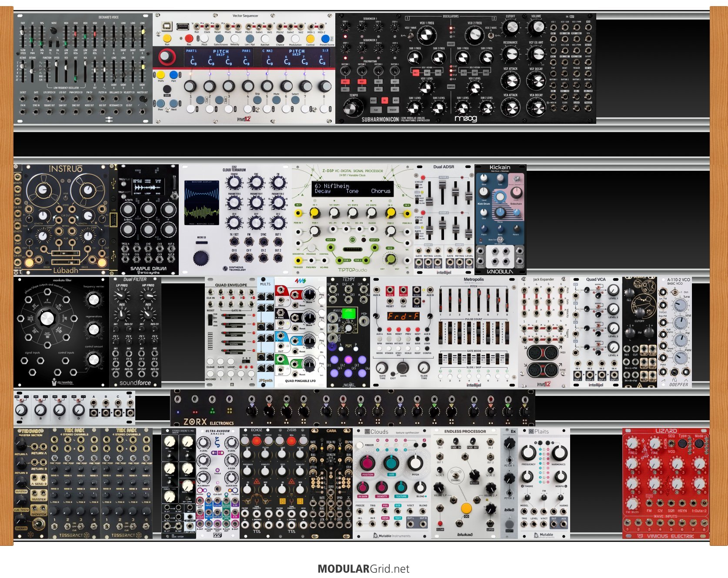
Task: Click the Decay knob on Kickain
Action: (500, 213)
